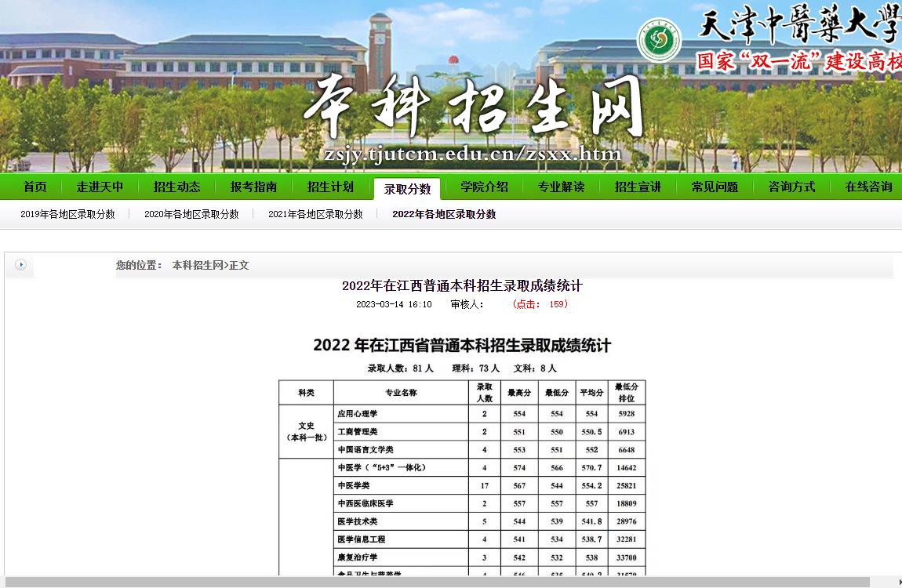Viewport: 902px width, 588px height.
Task: Click the 点击: 159 view counter
Action: click(540, 304)
